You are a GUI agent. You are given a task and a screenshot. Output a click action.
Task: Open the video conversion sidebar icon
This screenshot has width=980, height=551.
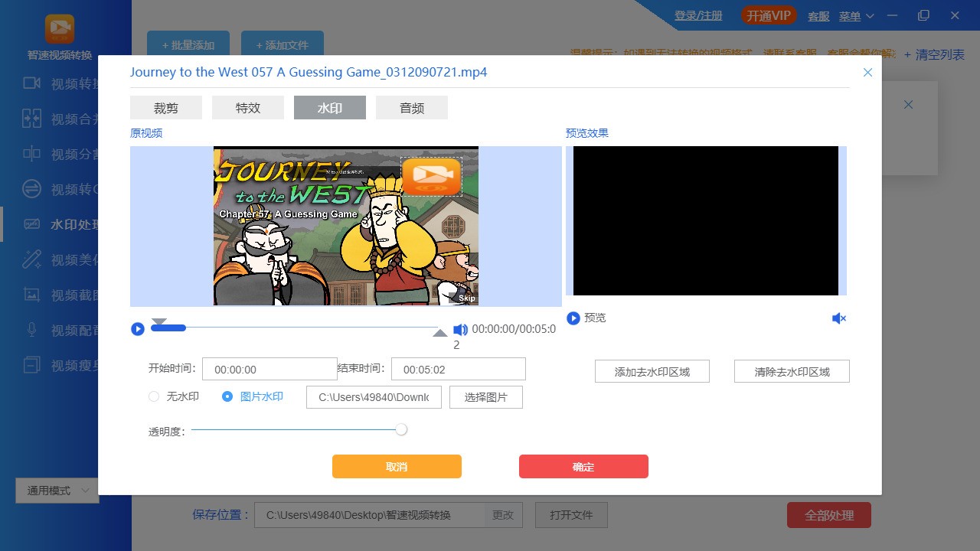click(x=31, y=83)
